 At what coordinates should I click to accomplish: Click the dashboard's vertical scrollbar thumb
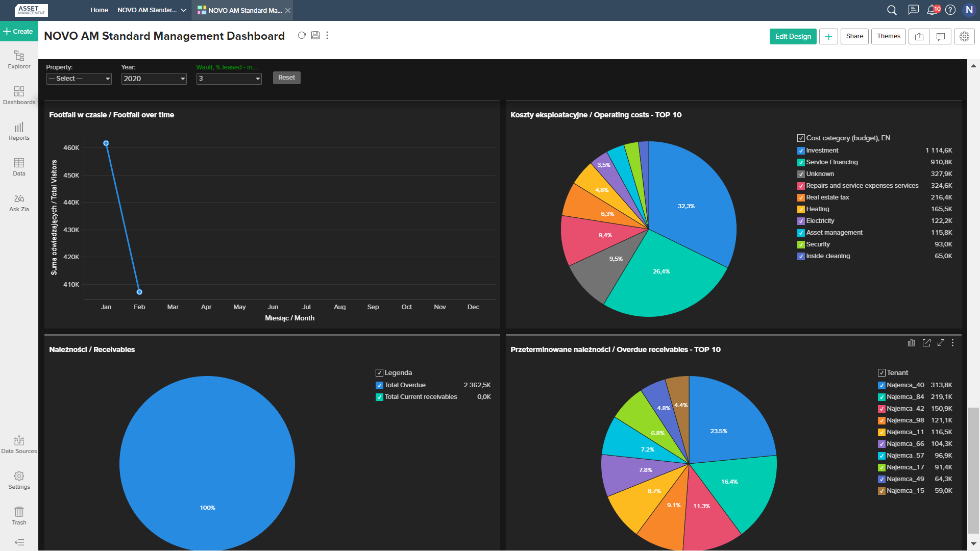pyautogui.click(x=973, y=469)
